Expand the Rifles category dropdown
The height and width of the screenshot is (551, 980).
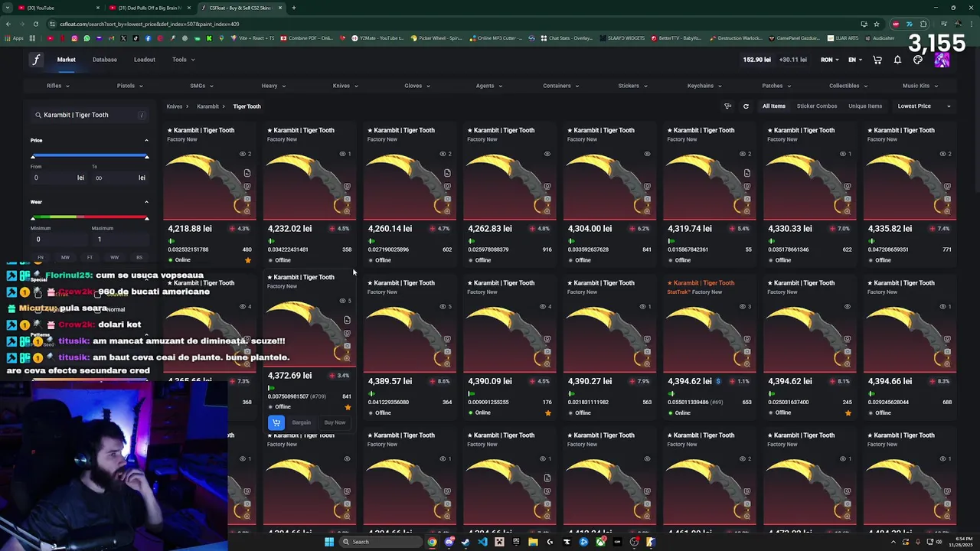pyautogui.click(x=58, y=86)
